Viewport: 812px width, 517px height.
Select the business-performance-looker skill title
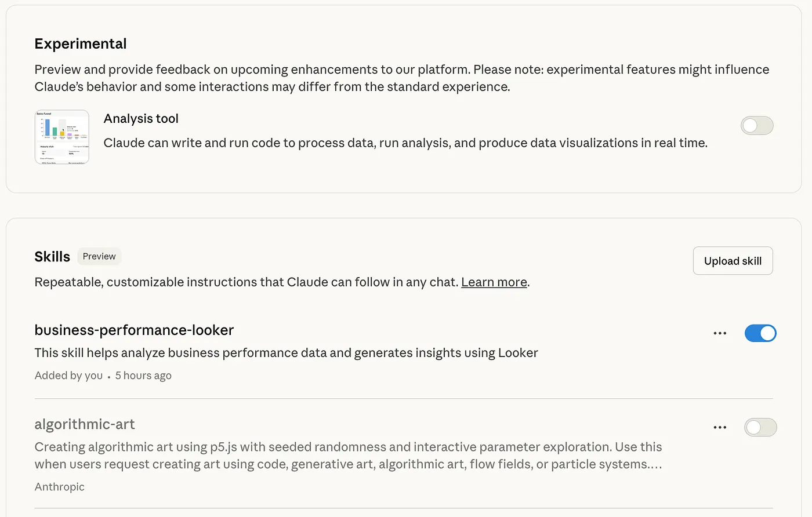134,330
